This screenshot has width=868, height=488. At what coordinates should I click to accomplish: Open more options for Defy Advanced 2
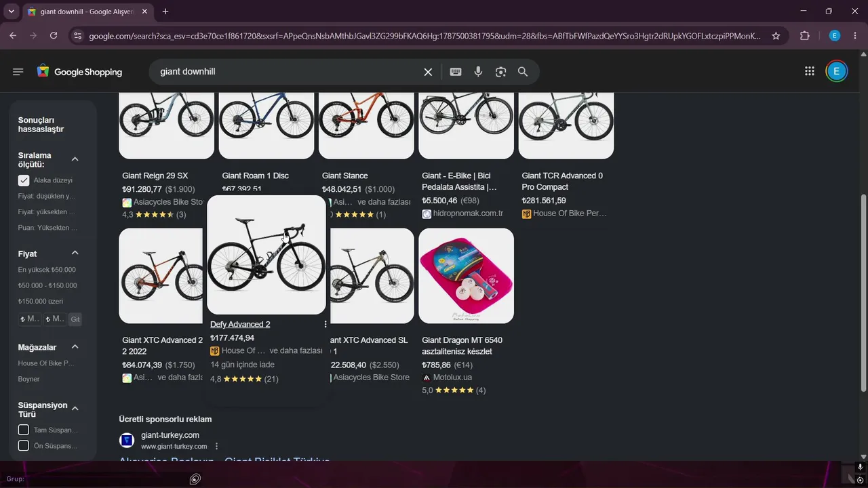pos(325,325)
